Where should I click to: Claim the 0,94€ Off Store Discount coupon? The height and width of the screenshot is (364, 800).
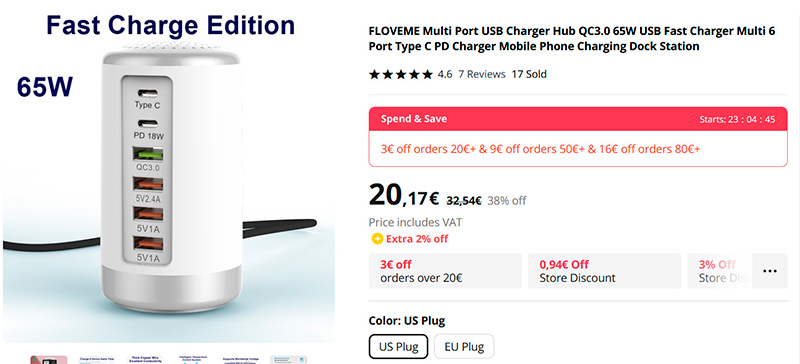605,271
